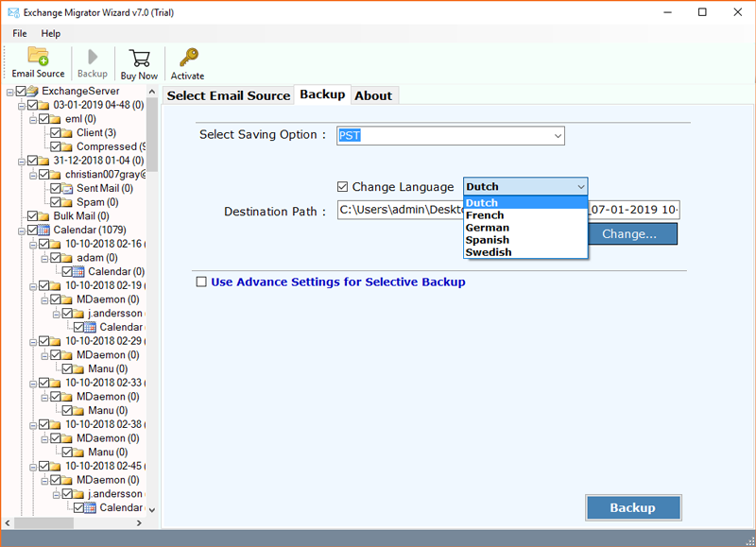Click the Compressed folder icon

(67, 146)
